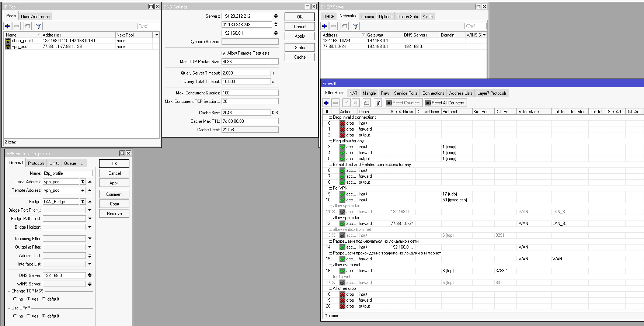644x326 pixels.
Task: Open the IP Pool filter funnel icon
Action: (x=38, y=26)
